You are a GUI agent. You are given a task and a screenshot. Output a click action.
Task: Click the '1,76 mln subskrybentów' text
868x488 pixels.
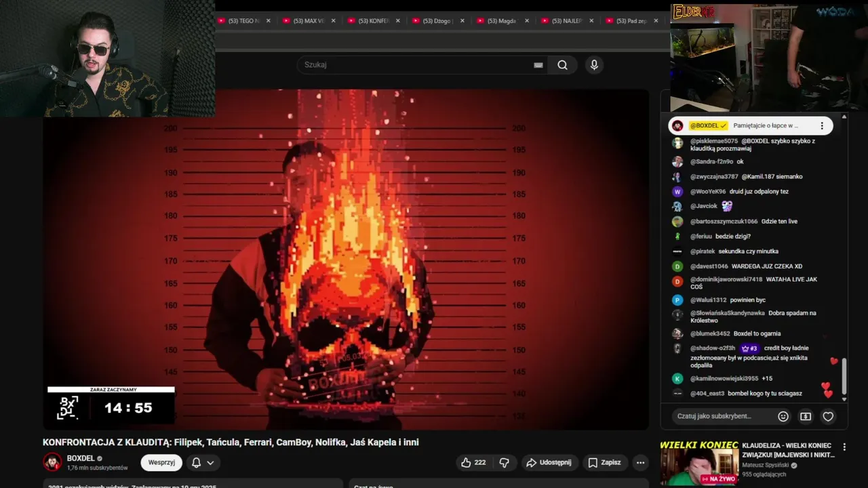(x=97, y=468)
